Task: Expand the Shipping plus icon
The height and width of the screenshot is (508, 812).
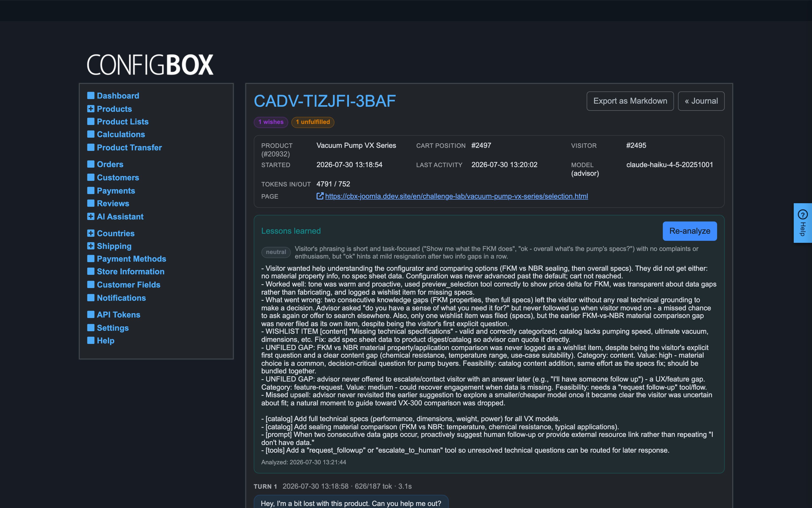Action: (x=91, y=246)
